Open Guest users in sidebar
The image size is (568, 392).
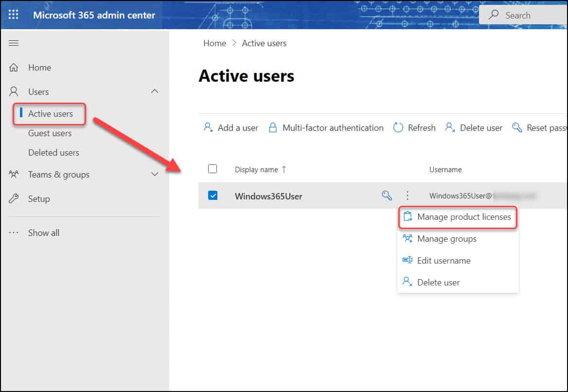pos(50,133)
